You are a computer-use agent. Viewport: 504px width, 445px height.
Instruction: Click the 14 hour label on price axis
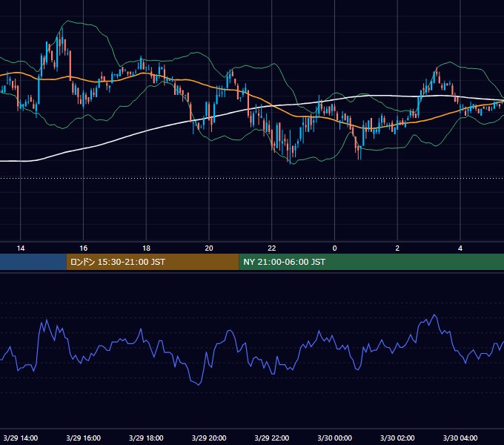click(21, 248)
